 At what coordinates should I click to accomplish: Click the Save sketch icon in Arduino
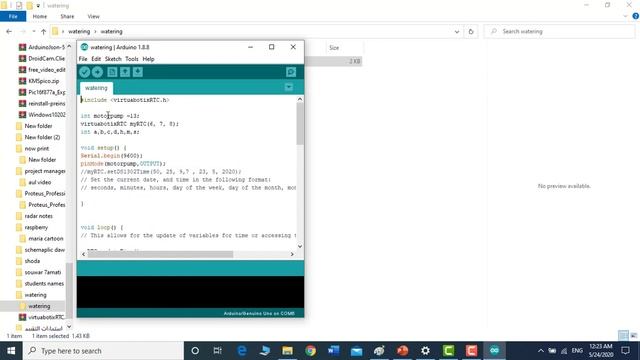click(138, 72)
